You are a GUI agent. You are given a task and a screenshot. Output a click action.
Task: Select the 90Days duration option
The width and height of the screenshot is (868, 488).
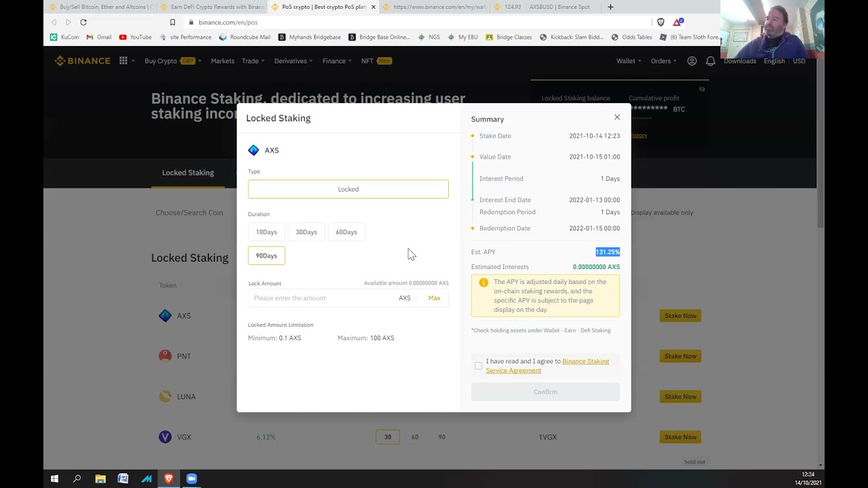[267, 256]
